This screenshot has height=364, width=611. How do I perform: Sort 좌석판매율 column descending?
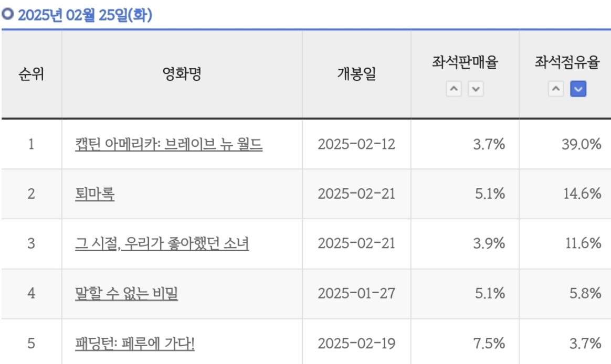tap(476, 90)
